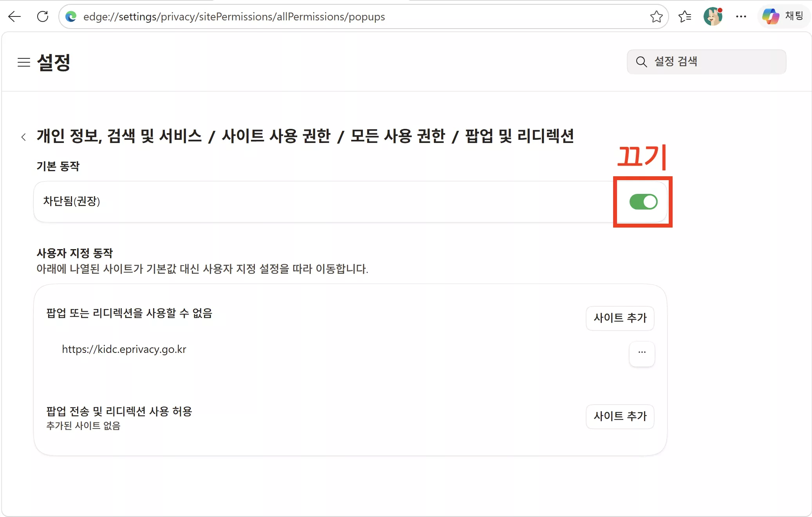
Task: Click the browser back arrow
Action: point(14,16)
